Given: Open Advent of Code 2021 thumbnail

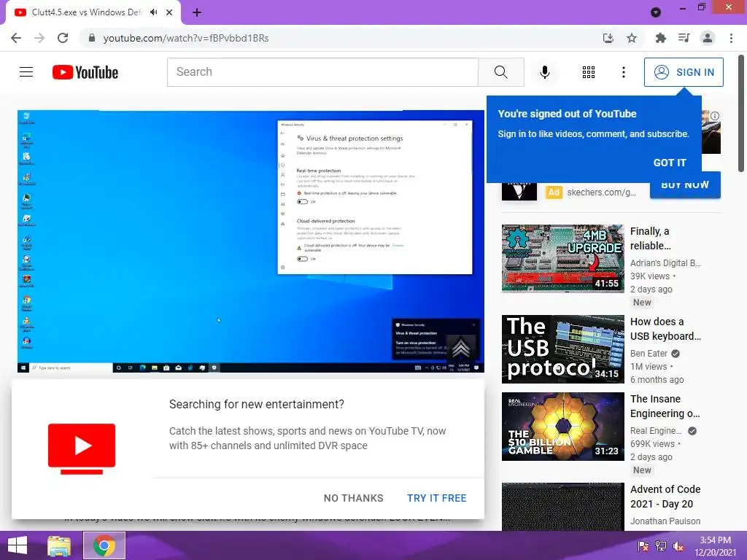Looking at the screenshot, I should (562, 507).
